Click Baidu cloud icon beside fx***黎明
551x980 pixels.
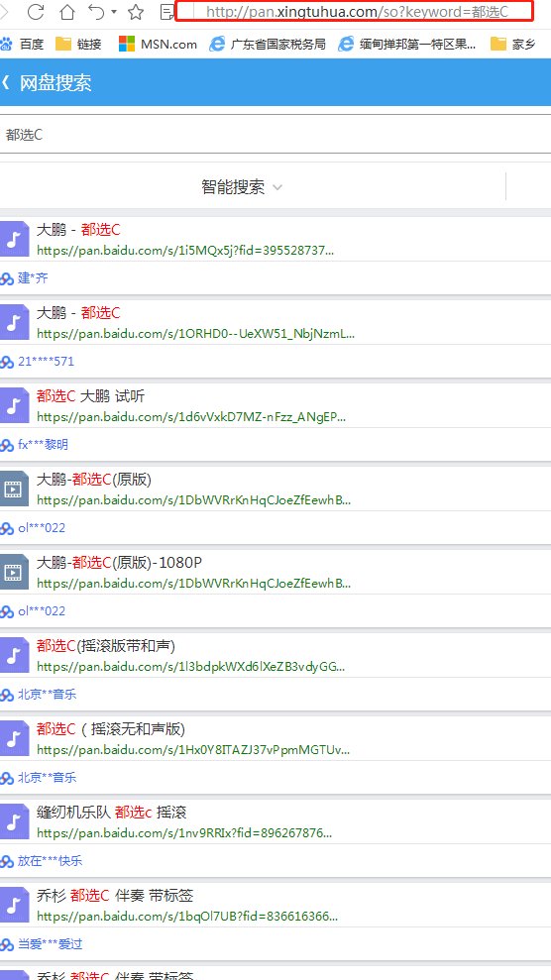point(7,446)
